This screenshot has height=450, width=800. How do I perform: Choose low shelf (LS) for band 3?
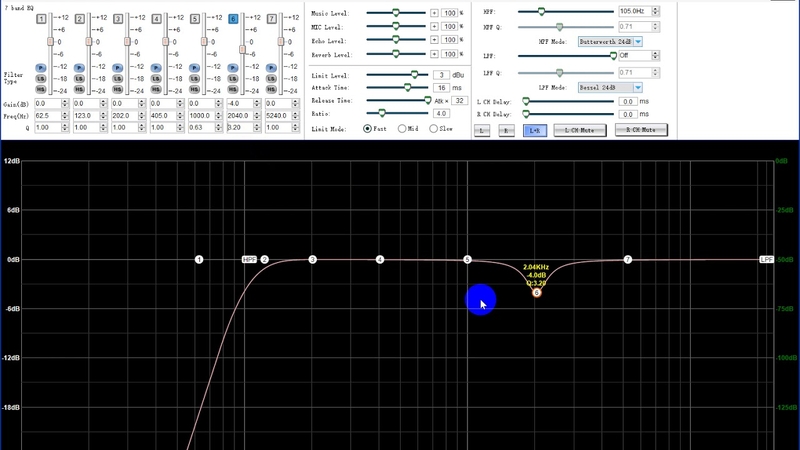click(x=118, y=79)
